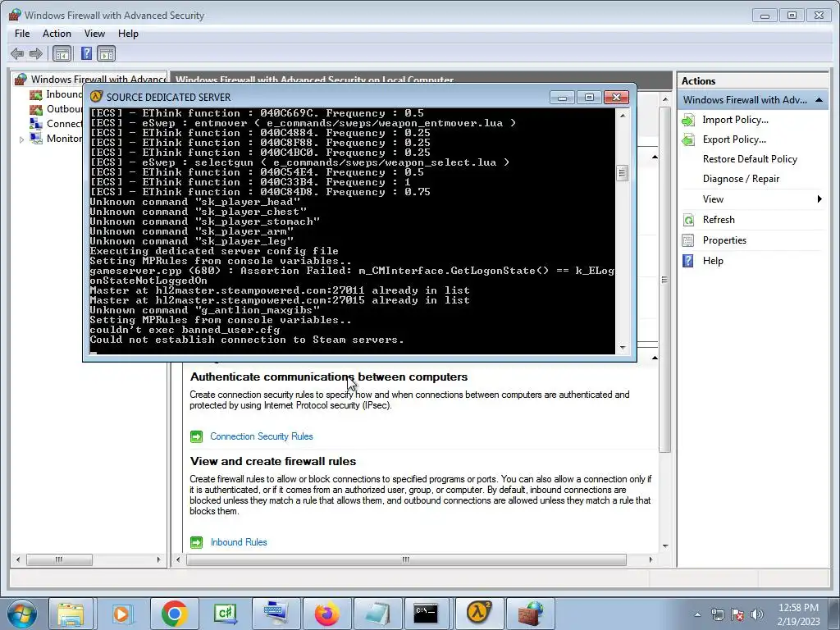
Task: Select Monitoring tree item
Action: [58, 138]
